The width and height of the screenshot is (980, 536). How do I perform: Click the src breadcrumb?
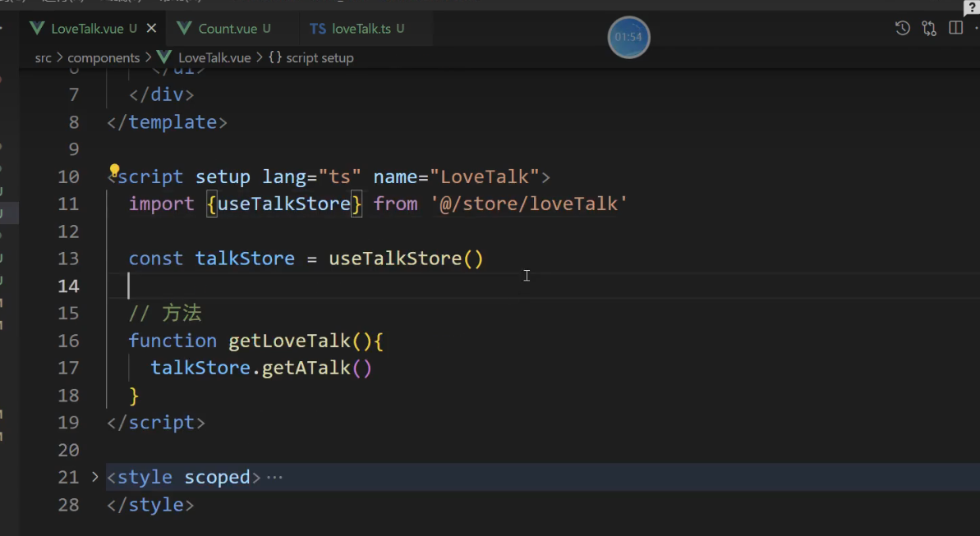click(43, 58)
